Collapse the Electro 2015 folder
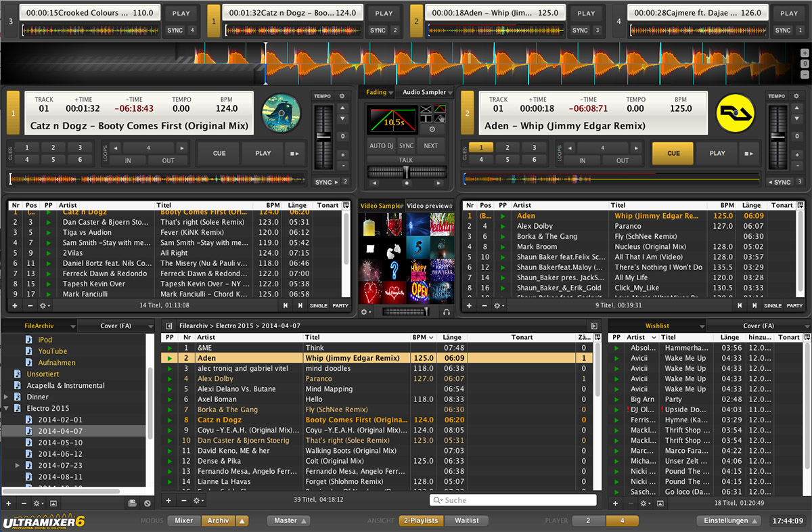 click(7, 409)
